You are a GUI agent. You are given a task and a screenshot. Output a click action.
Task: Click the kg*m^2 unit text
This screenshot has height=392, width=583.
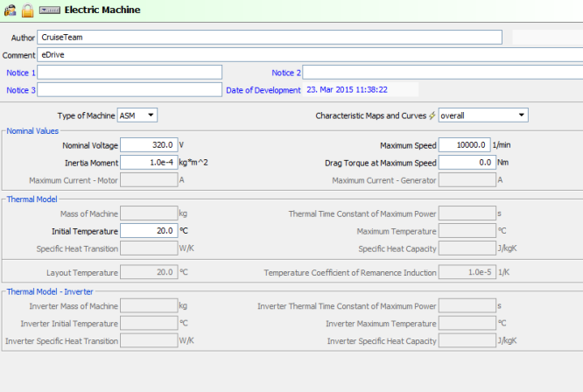tap(193, 163)
